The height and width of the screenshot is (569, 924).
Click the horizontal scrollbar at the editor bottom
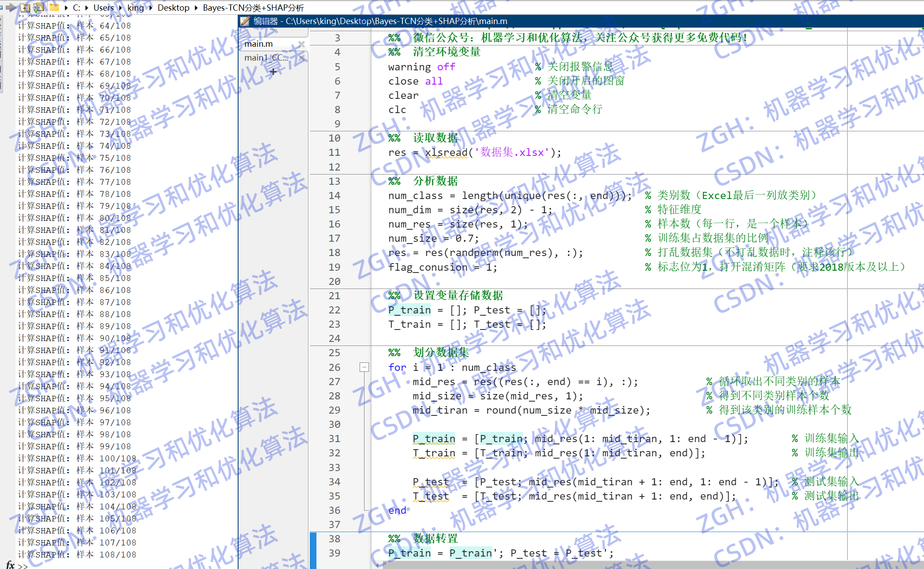click(x=623, y=566)
